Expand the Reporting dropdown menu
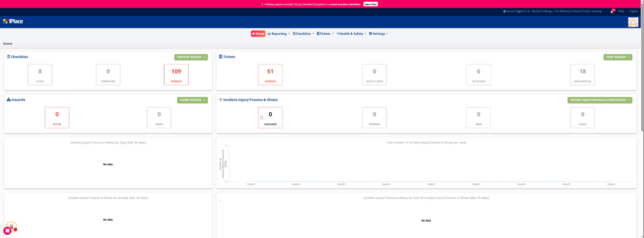The width and height of the screenshot is (644, 238). click(278, 34)
